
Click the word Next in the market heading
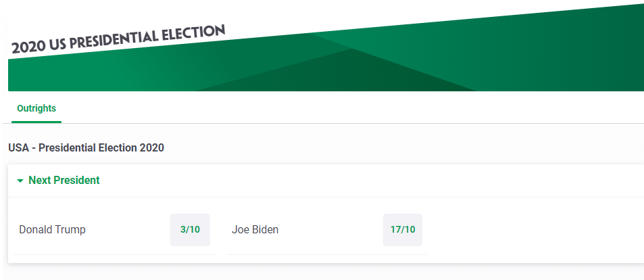tap(39, 181)
